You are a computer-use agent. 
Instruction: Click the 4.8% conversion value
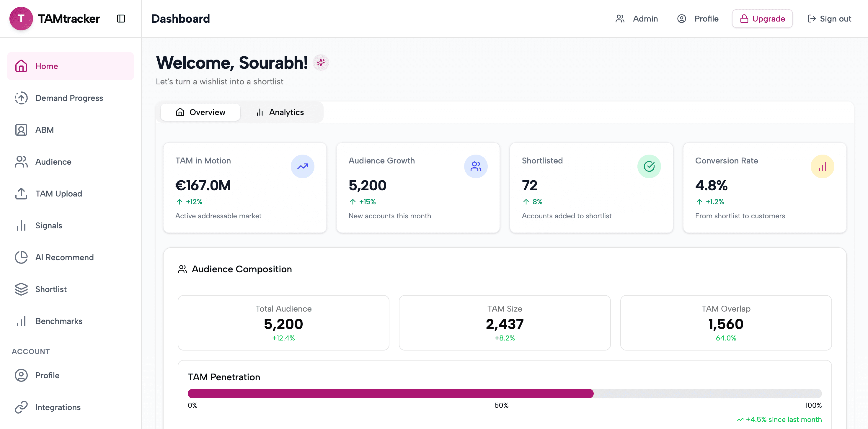tap(711, 185)
